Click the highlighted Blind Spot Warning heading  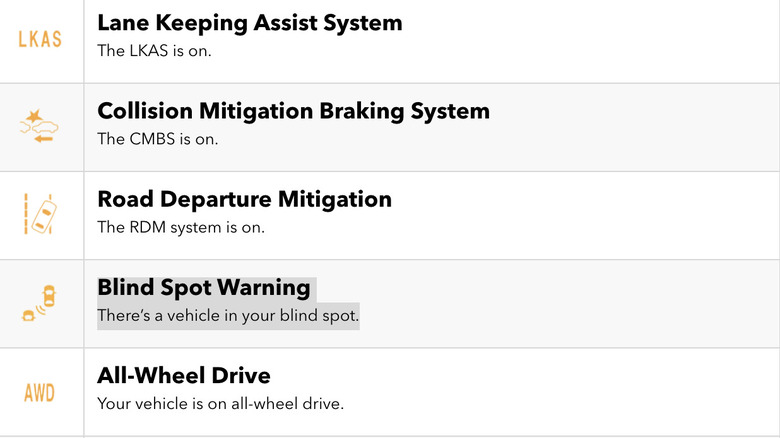(x=204, y=288)
